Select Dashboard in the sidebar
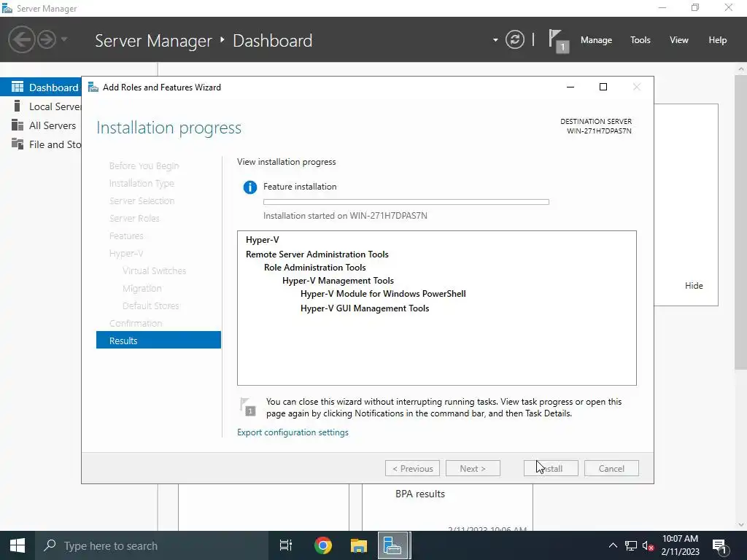 [41, 87]
